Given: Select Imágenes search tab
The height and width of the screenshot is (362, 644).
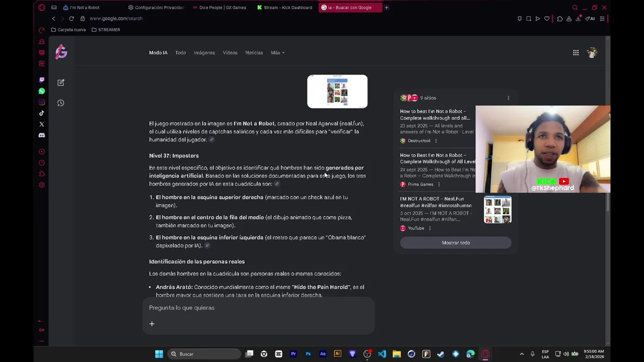Looking at the screenshot, I should coord(204,53).
